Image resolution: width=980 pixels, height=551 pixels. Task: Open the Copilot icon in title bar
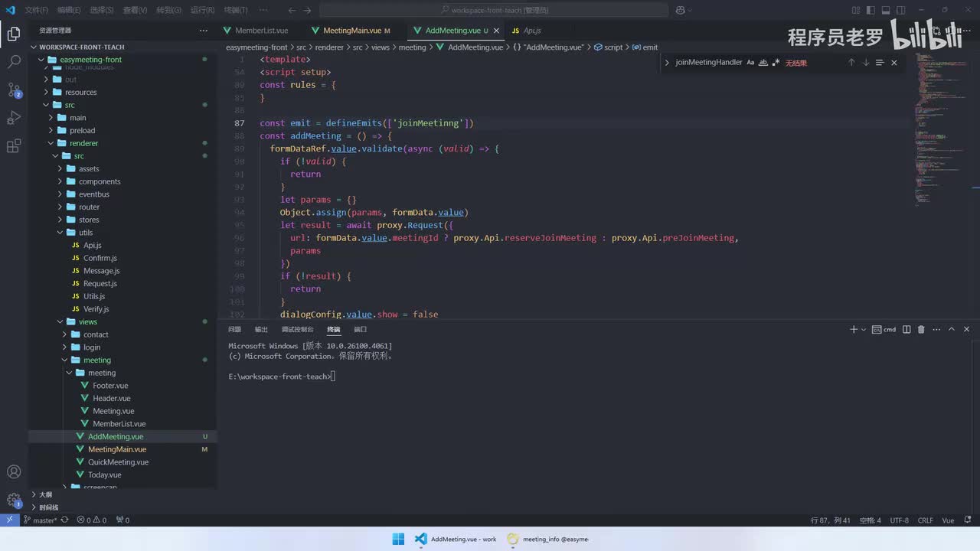tap(681, 10)
